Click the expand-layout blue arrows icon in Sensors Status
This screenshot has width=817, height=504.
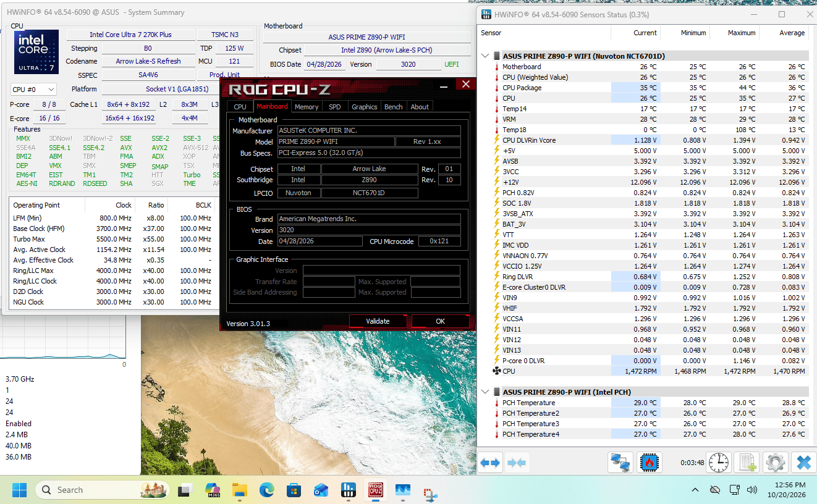[x=490, y=462]
